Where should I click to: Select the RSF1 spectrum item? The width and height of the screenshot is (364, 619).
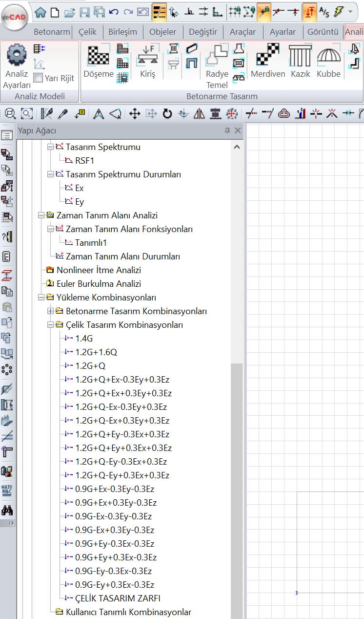tap(84, 160)
